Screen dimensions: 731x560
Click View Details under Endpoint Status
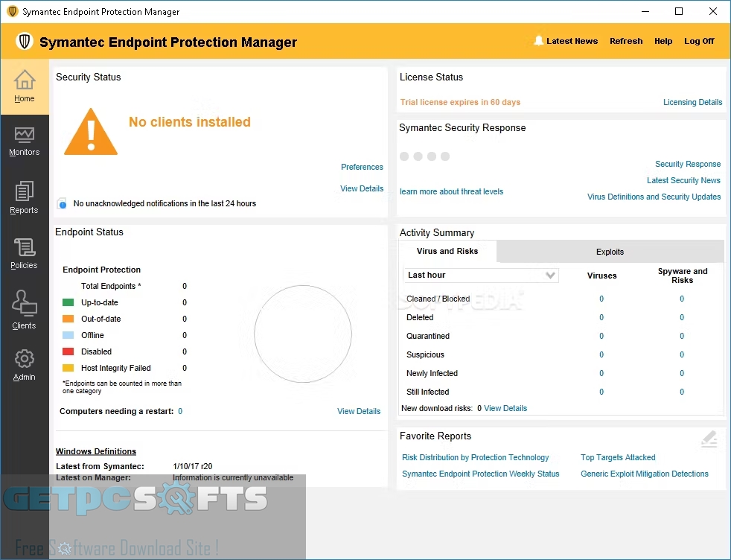point(359,411)
